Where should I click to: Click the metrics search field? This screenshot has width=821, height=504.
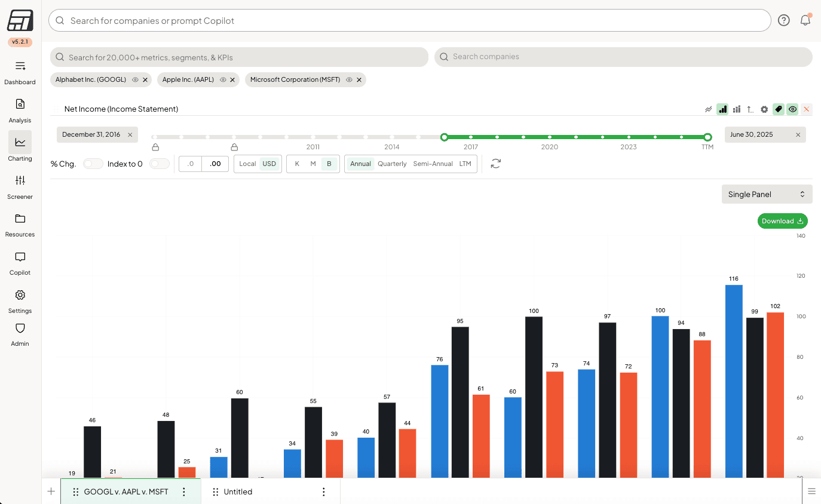(239, 57)
